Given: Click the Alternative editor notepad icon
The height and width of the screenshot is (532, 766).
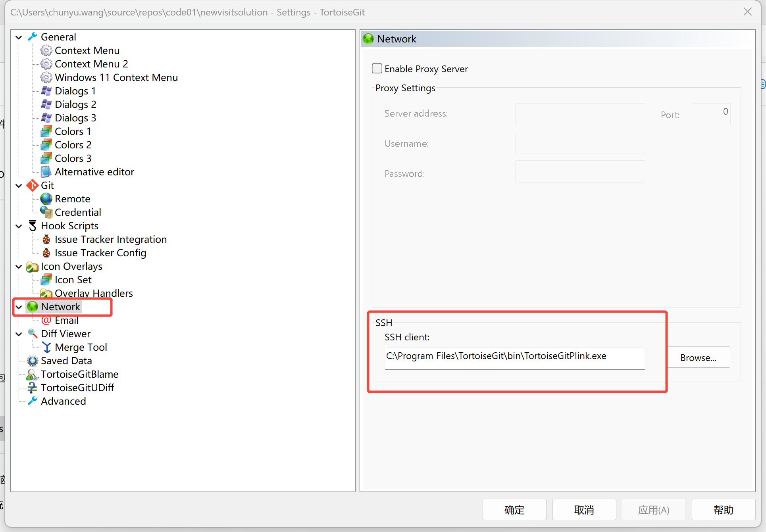Looking at the screenshot, I should (x=46, y=172).
